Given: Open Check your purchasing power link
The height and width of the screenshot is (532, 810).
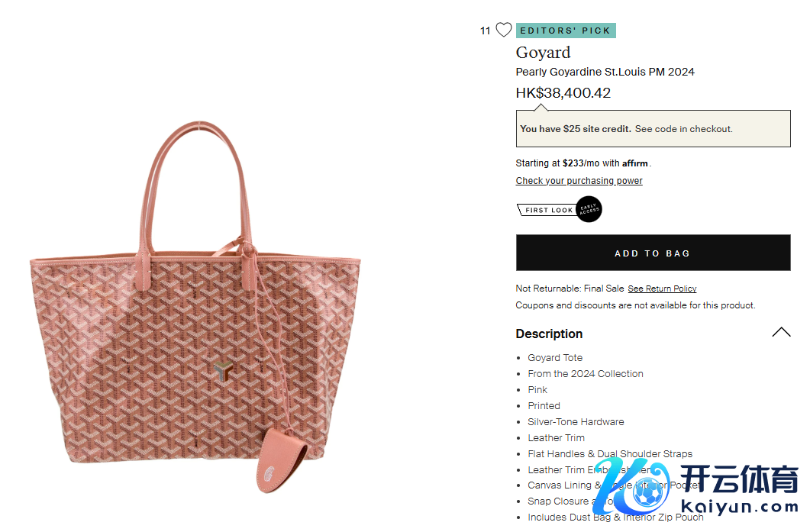Looking at the screenshot, I should pos(579,181).
